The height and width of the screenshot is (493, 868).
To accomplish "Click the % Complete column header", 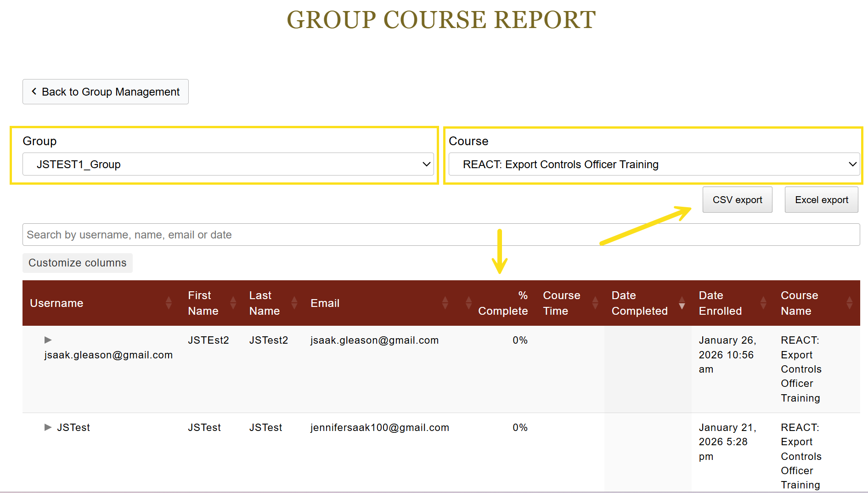I will [x=502, y=303].
